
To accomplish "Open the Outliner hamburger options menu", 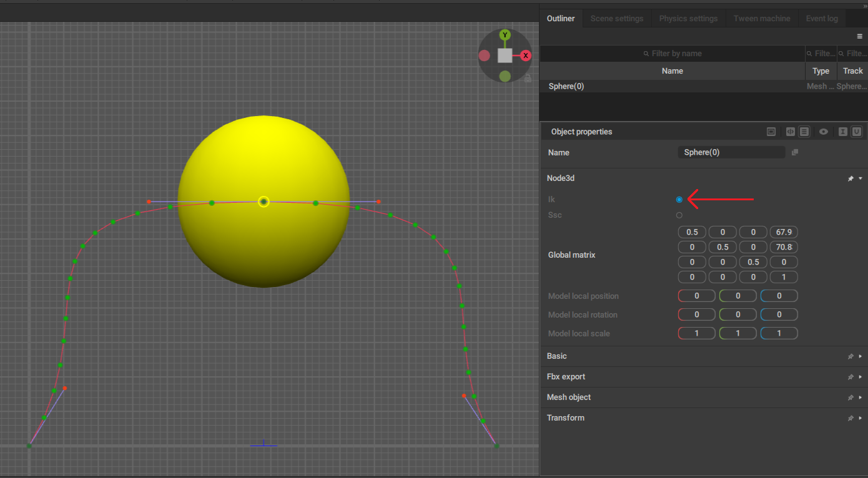I will [859, 36].
